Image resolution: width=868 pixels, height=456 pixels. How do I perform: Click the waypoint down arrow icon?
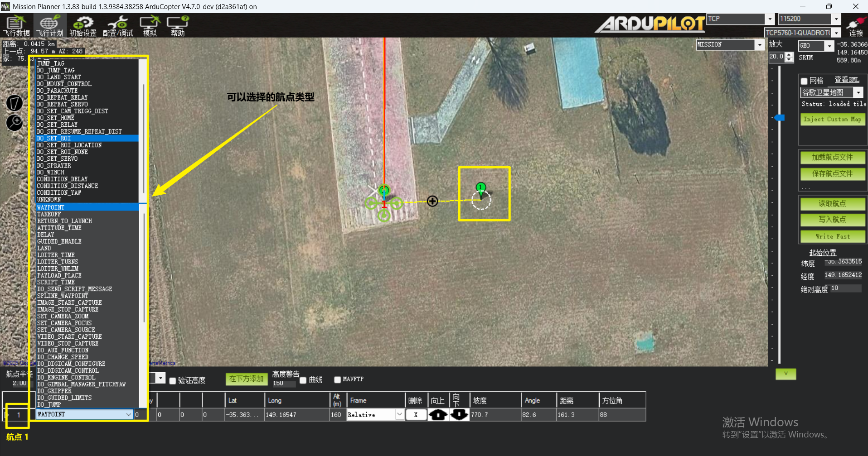[459, 415]
